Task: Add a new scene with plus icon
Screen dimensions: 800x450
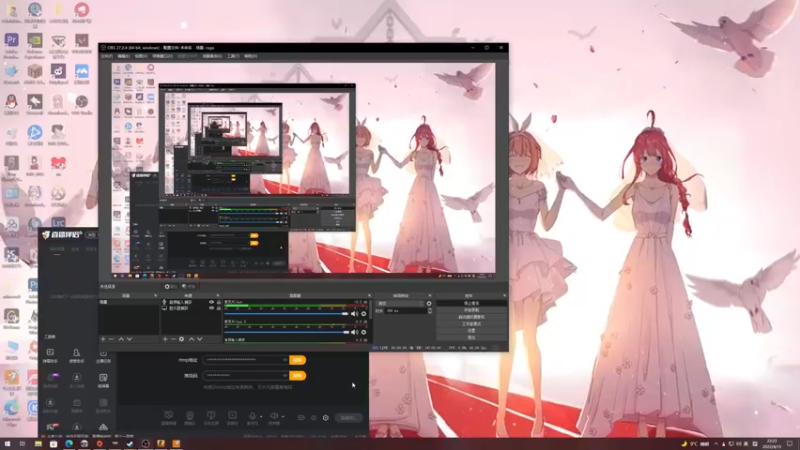Action: tap(103, 339)
